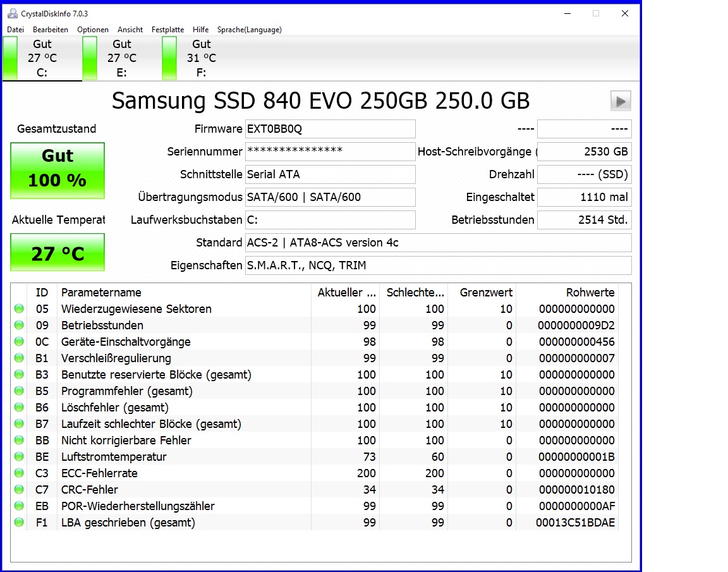Click raw value 000000010180
Image resolution: width=728 pixels, height=572 pixels.
[x=576, y=490]
